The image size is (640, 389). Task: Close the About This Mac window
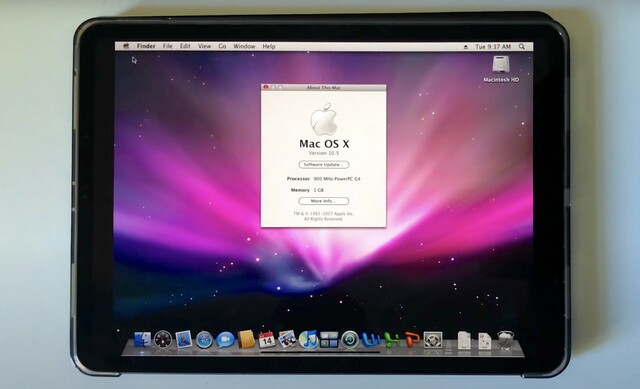tap(266, 87)
